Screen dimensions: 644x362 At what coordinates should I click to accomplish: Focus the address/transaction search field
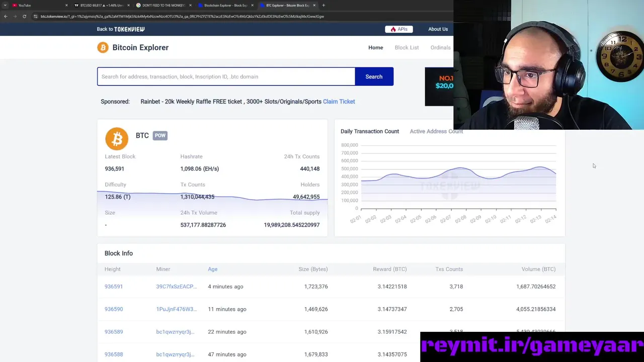pos(226,76)
